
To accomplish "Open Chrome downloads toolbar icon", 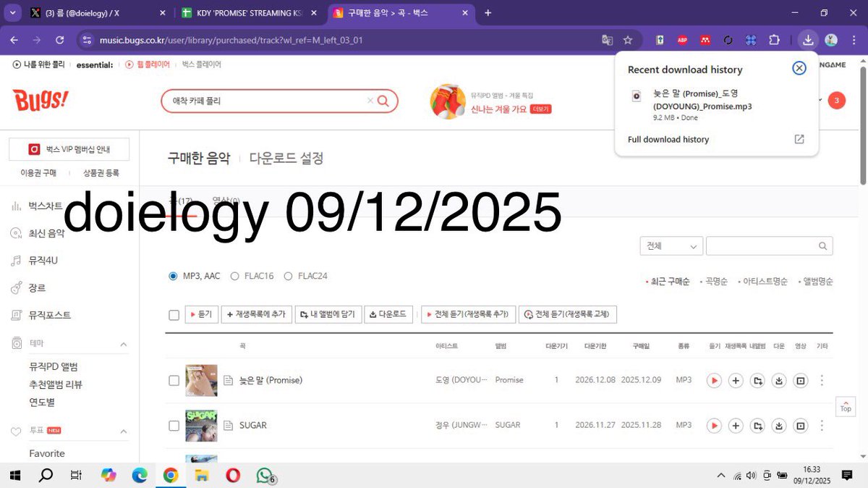I will point(809,40).
